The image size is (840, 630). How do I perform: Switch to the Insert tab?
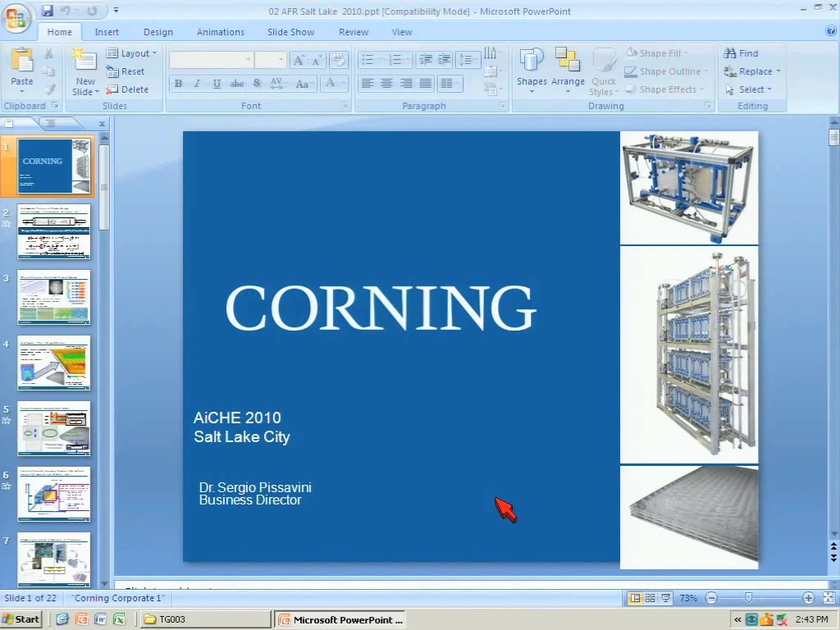coord(107,32)
